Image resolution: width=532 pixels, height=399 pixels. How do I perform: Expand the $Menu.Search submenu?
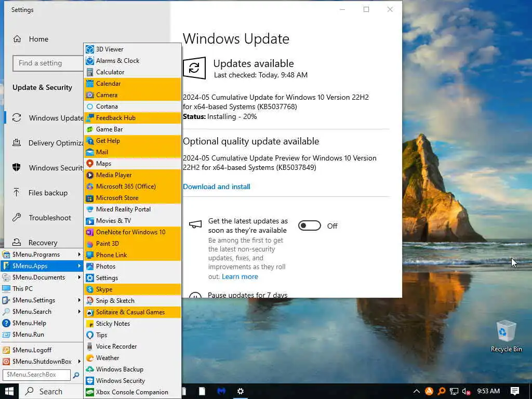(42, 312)
